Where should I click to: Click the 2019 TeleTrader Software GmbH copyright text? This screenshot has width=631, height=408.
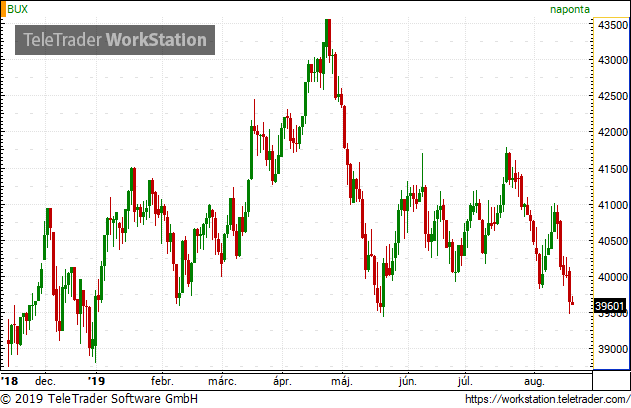click(x=99, y=399)
